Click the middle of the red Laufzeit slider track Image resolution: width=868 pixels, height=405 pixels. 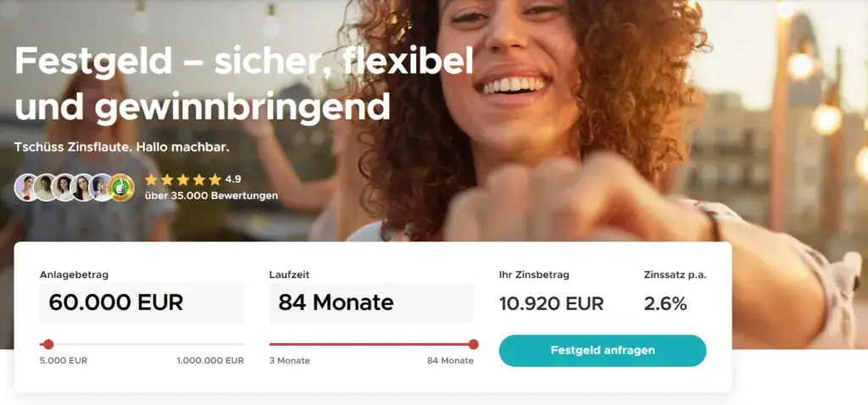pyautogui.click(x=371, y=344)
